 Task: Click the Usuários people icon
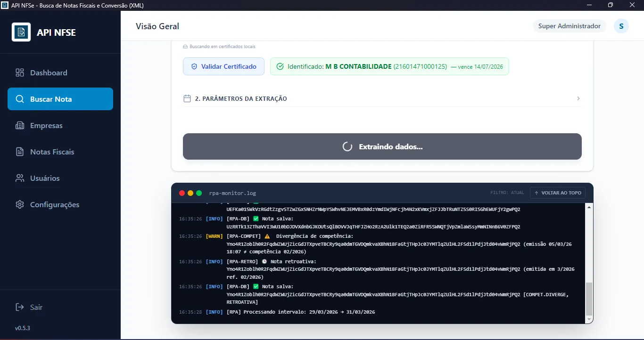click(20, 178)
